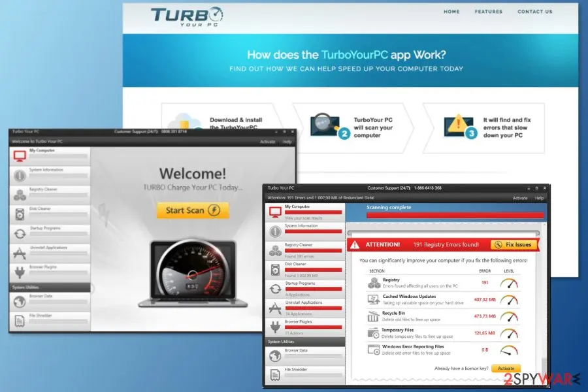Click the Turbo Your PC website logo

point(187,16)
